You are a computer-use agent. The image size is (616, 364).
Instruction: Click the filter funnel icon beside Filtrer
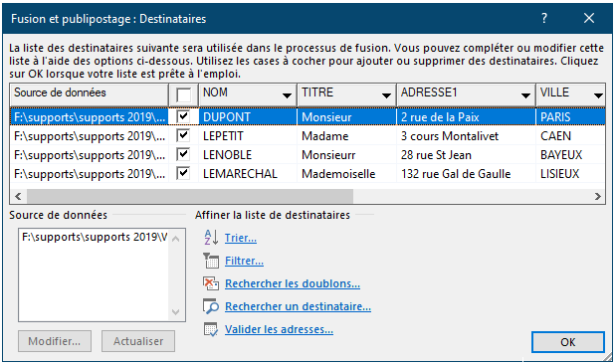(x=211, y=261)
